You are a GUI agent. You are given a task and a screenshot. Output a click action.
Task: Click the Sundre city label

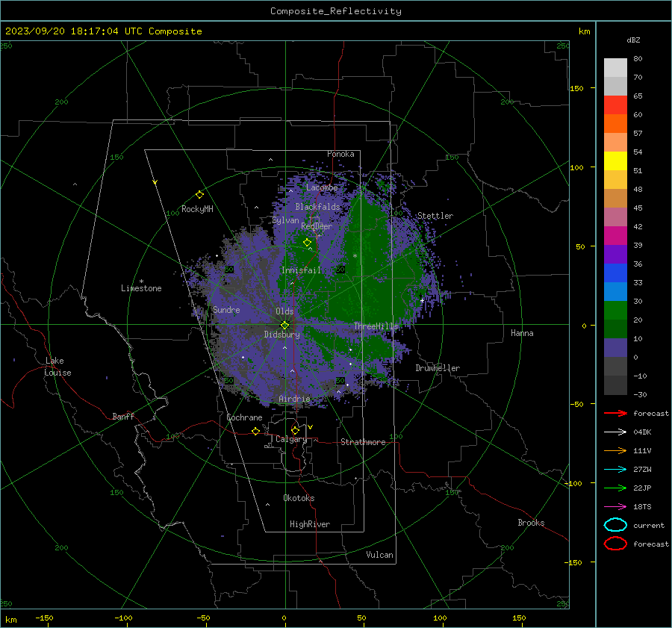tap(226, 310)
